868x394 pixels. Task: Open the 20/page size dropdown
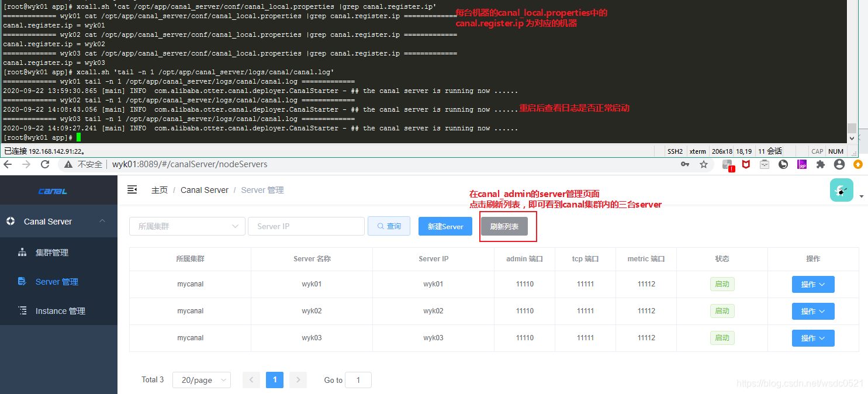[x=202, y=380]
